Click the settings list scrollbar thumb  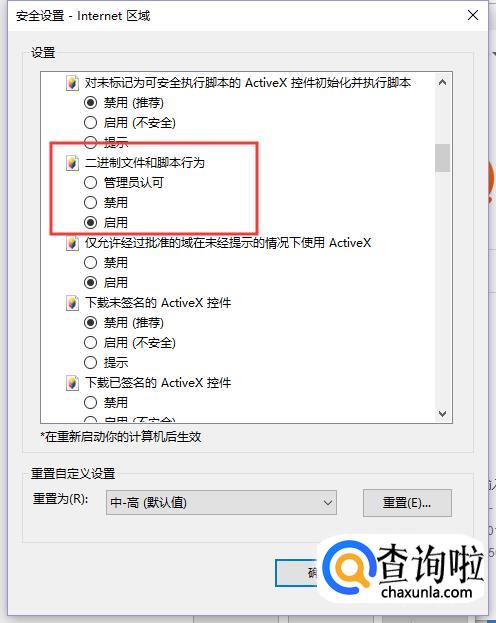click(x=442, y=158)
